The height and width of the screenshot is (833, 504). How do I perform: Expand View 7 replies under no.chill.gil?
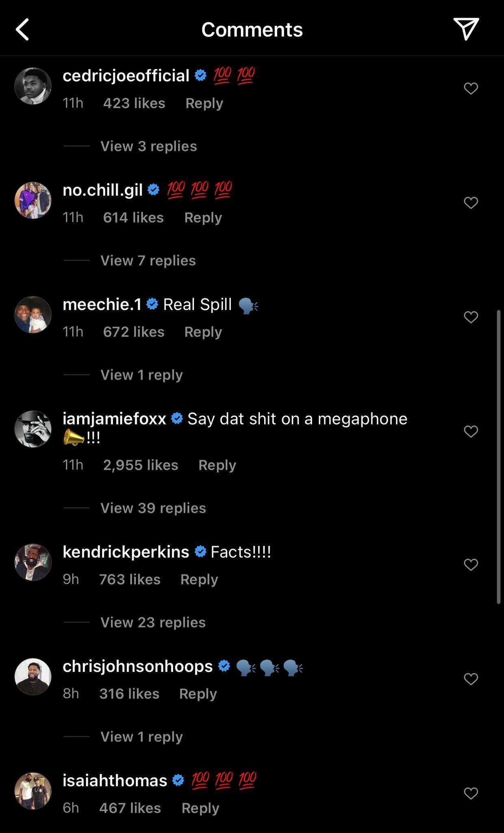[x=148, y=260]
